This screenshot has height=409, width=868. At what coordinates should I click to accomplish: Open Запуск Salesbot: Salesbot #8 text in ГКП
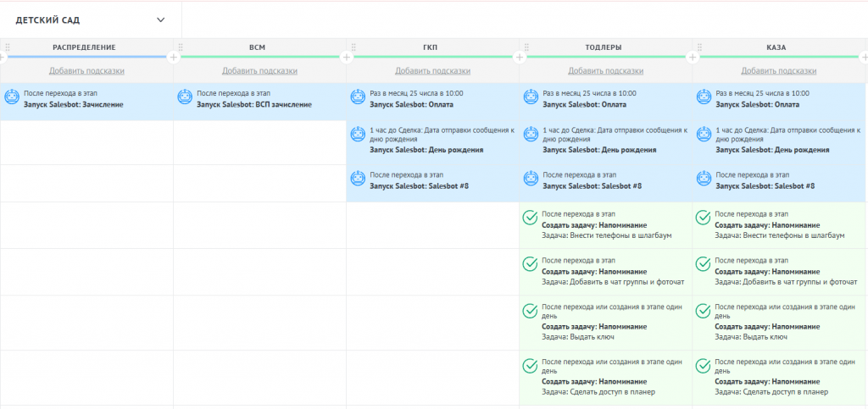[x=419, y=186]
